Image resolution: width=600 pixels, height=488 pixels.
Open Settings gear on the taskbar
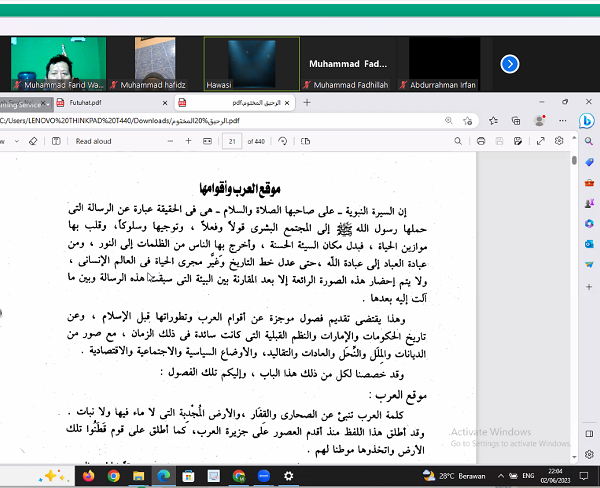[x=289, y=476]
